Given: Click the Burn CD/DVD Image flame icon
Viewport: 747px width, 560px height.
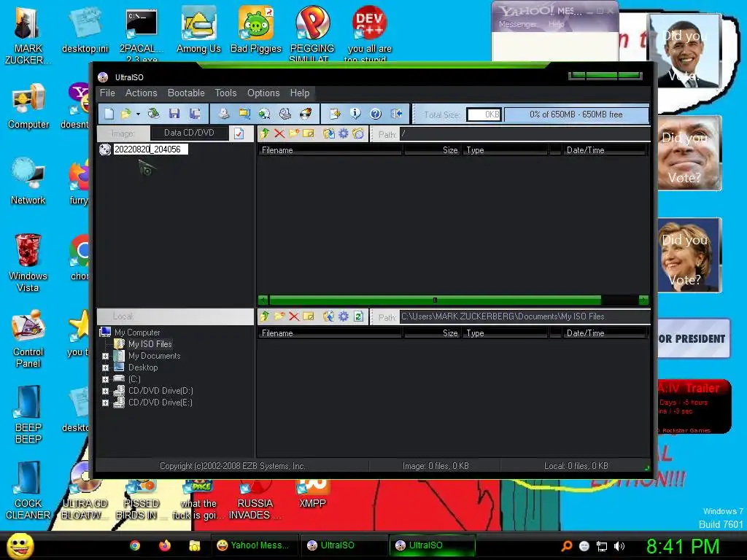Looking at the screenshot, I should click(306, 114).
